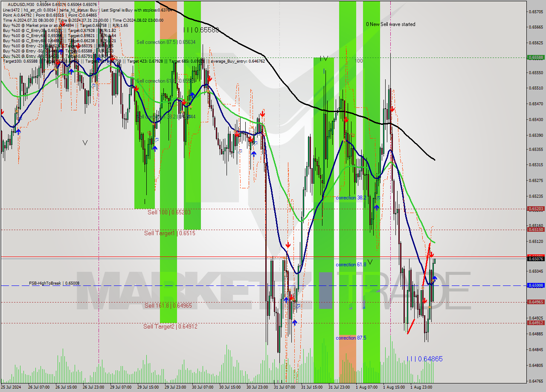546x392 pixels.
Task: Click the '1 Aug 23:00' time axis label
Action: coord(421,388)
